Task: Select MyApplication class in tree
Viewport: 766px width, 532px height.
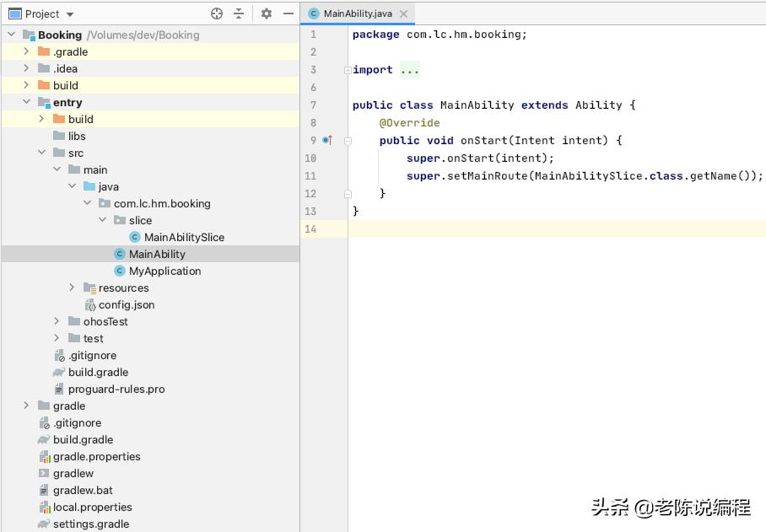Action: pyautogui.click(x=165, y=271)
